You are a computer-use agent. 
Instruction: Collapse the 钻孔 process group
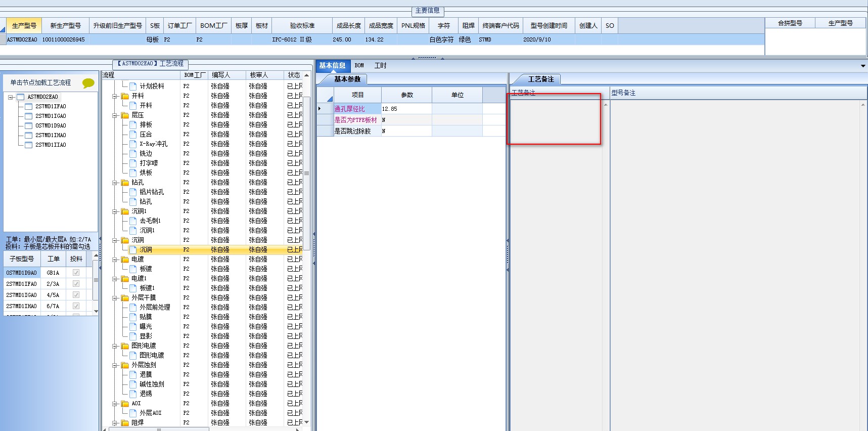[115, 183]
